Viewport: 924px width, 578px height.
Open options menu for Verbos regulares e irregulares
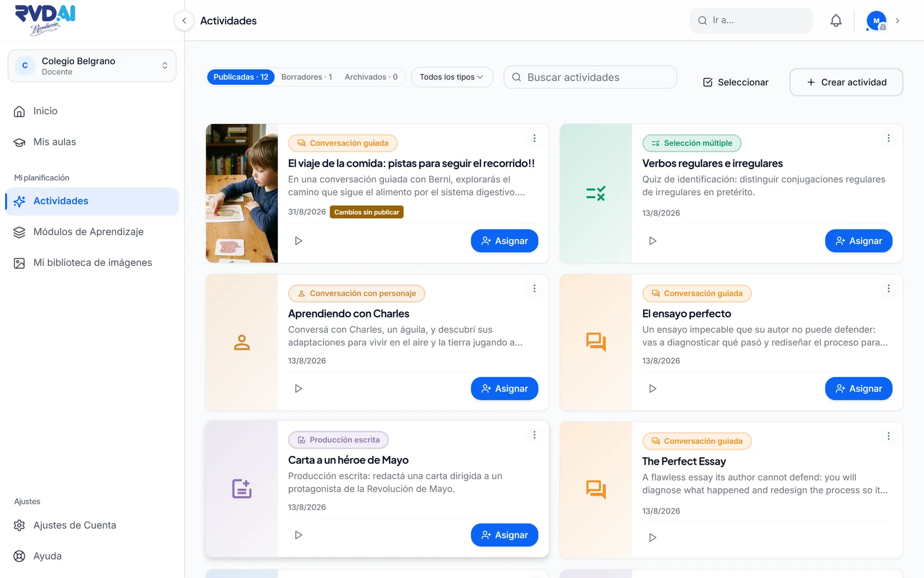tap(889, 138)
